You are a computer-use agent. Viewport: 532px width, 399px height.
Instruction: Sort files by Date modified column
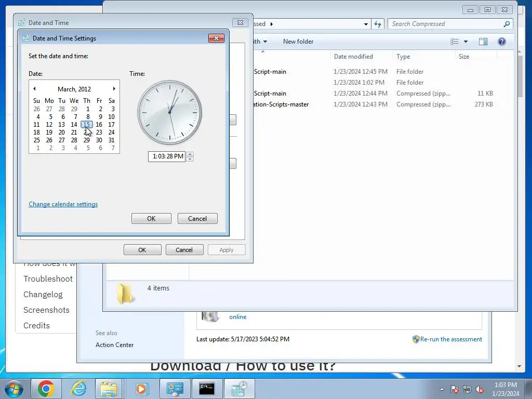pos(362,57)
